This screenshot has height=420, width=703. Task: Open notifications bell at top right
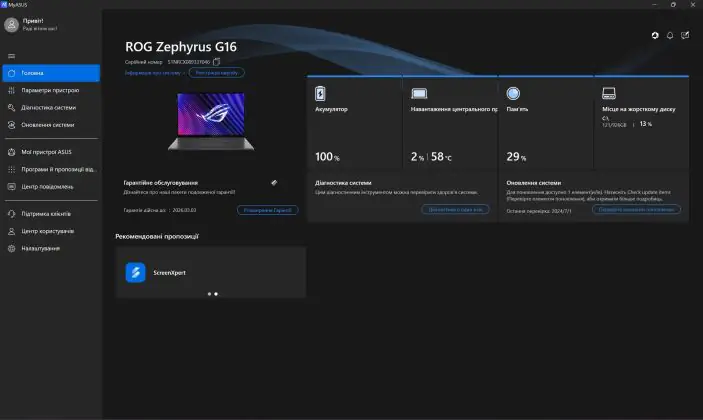pos(670,35)
